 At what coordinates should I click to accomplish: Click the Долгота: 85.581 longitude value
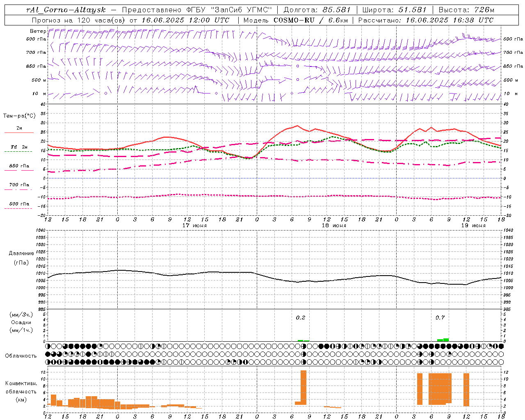click(317, 10)
